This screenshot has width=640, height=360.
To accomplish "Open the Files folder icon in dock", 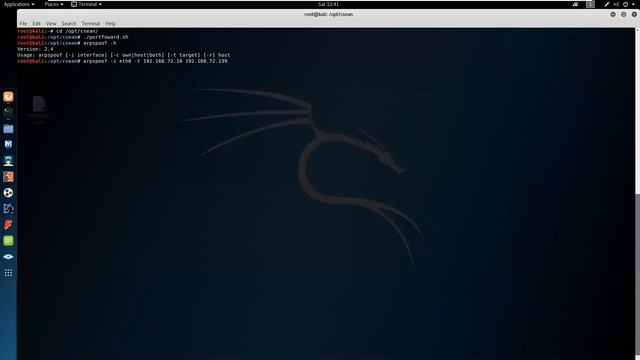I will click(x=8, y=129).
